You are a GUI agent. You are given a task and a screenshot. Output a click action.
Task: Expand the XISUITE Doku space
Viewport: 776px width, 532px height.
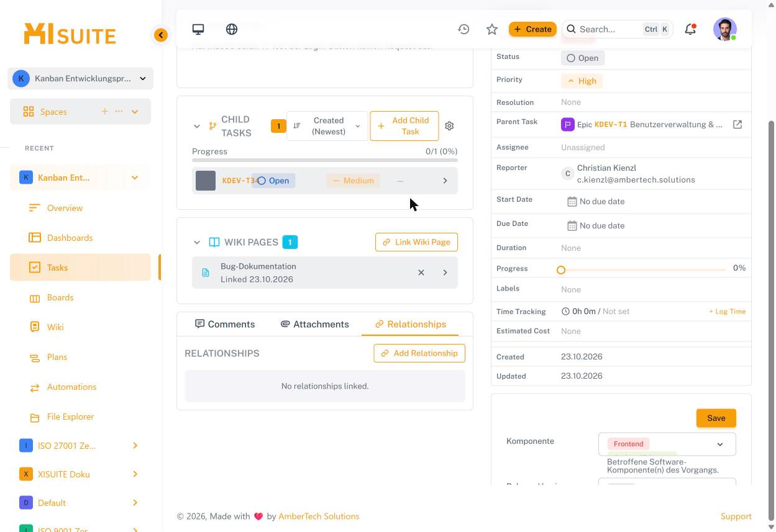(x=135, y=474)
